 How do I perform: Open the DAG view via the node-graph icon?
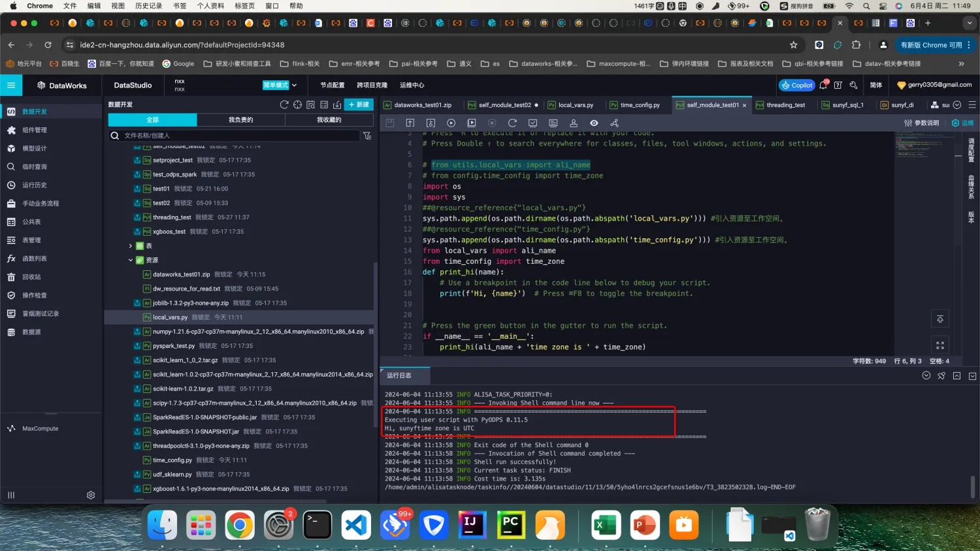[x=614, y=123]
